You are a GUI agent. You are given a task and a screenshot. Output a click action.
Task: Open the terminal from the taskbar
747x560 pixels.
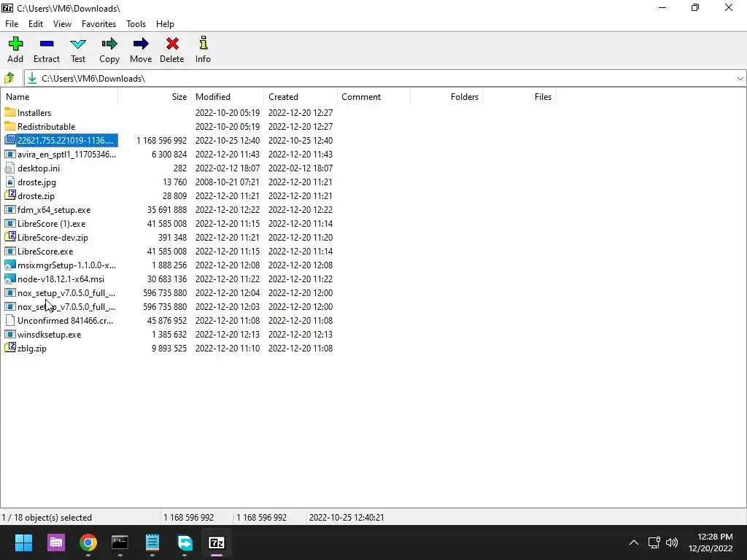pos(120,542)
